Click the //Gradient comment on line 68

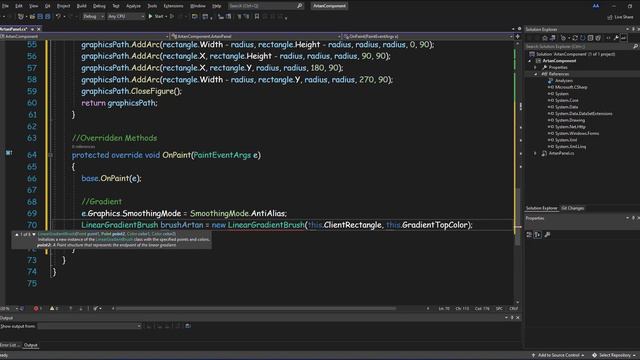click(101, 202)
